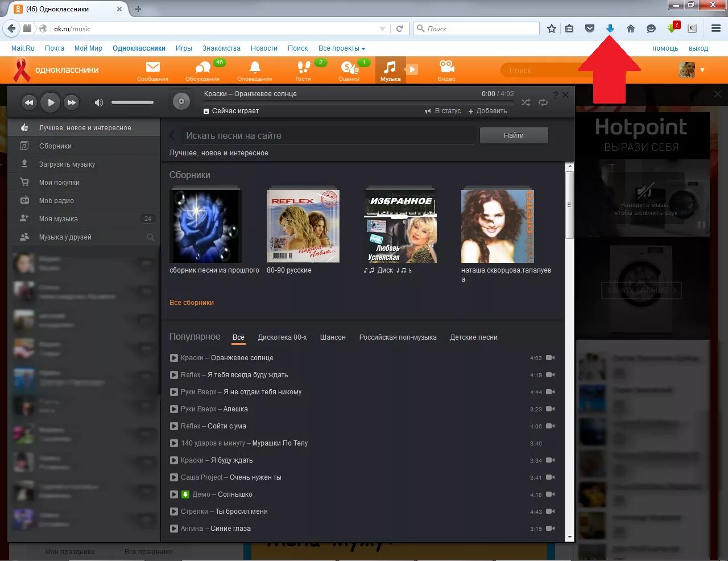Open Лучшее, новое и интересное section
Screen dimensions: 728x561
(x=84, y=128)
